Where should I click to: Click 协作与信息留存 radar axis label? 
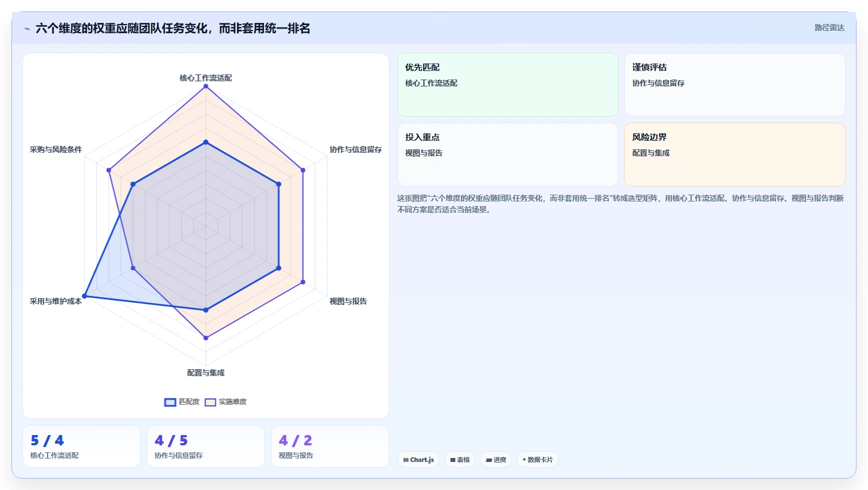(356, 149)
